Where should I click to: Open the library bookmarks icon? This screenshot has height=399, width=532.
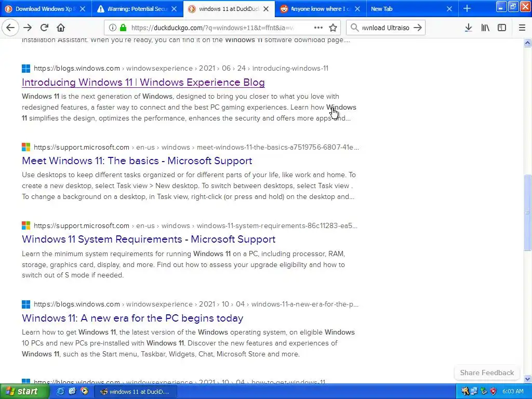coord(485,28)
